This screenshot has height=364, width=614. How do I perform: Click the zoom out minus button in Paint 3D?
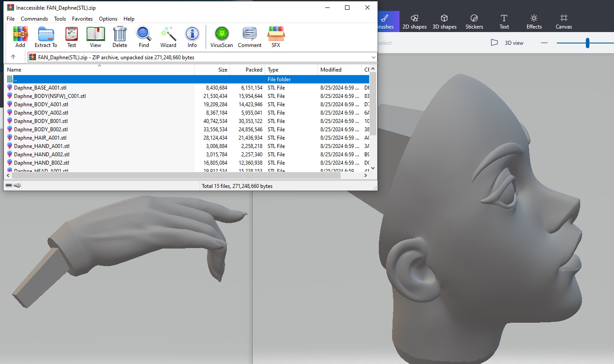[544, 43]
